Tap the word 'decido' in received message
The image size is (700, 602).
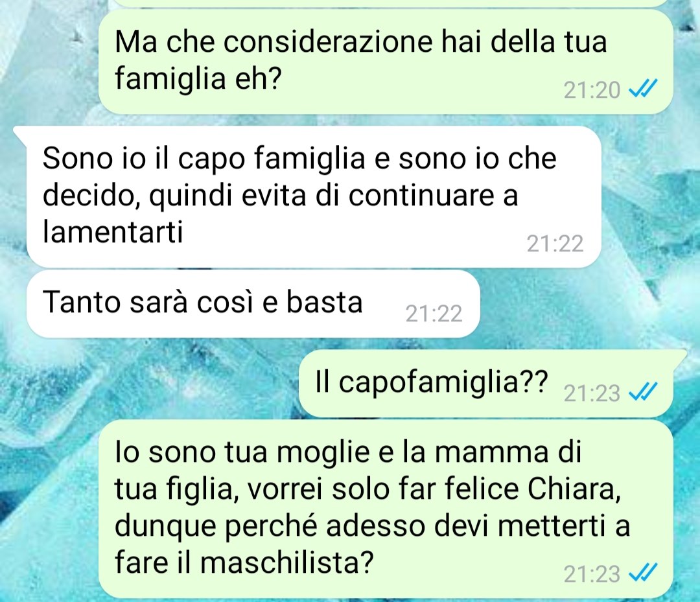point(91,196)
